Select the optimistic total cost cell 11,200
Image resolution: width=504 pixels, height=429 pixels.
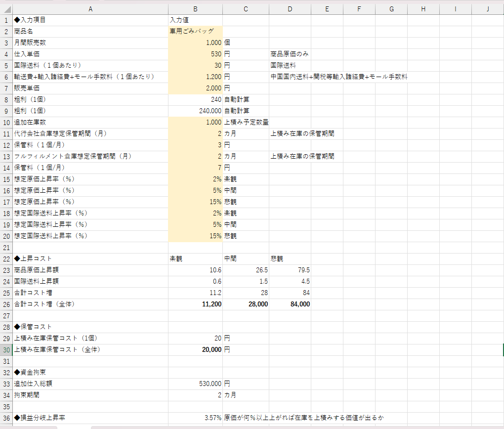(195, 304)
